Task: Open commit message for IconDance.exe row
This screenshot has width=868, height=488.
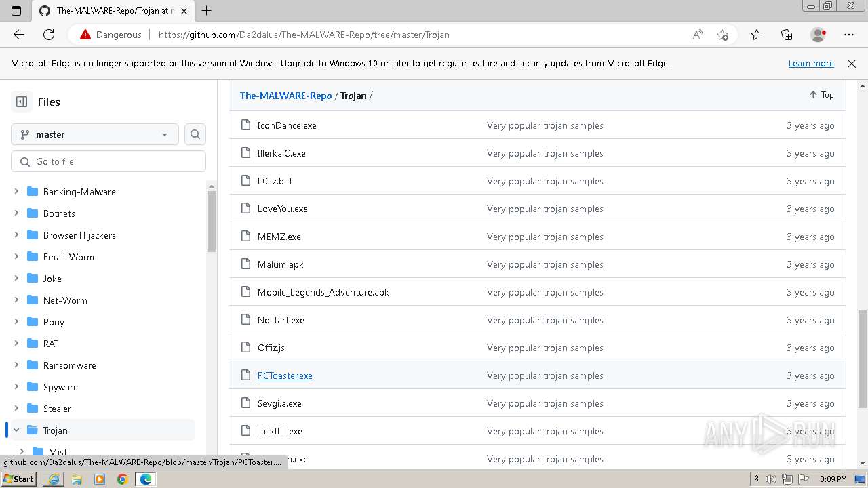Action: 545,125
